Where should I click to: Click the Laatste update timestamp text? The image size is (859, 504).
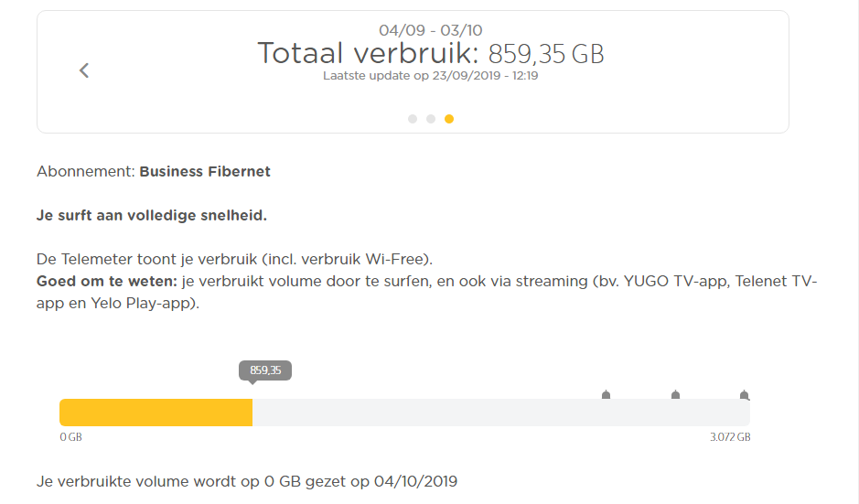430,76
